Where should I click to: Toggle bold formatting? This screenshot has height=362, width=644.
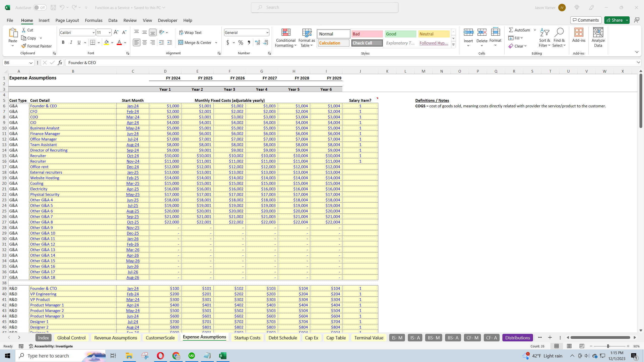point(63,42)
